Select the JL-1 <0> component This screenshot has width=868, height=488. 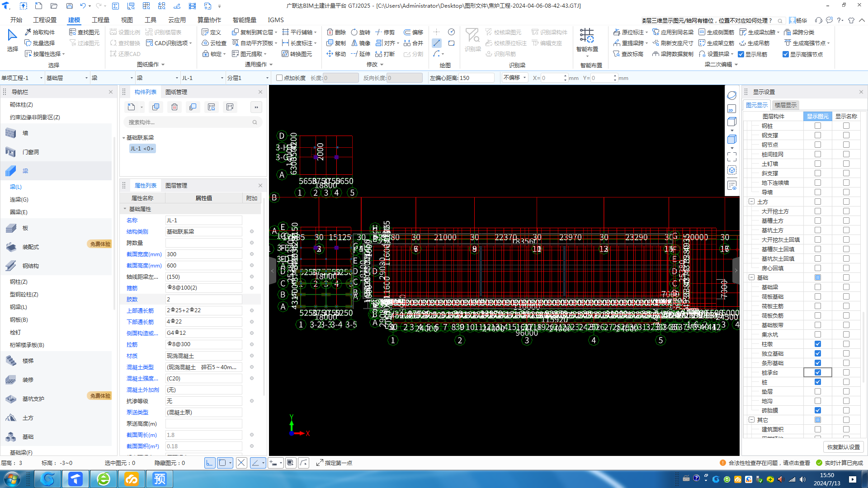click(x=142, y=148)
